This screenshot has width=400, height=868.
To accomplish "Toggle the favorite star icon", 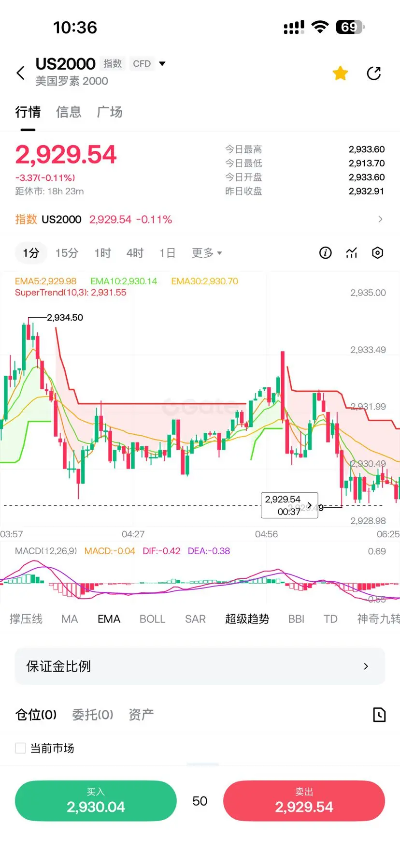I will (340, 73).
